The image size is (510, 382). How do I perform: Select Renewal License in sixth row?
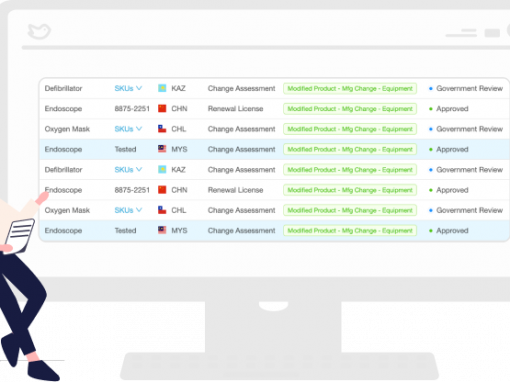point(235,190)
